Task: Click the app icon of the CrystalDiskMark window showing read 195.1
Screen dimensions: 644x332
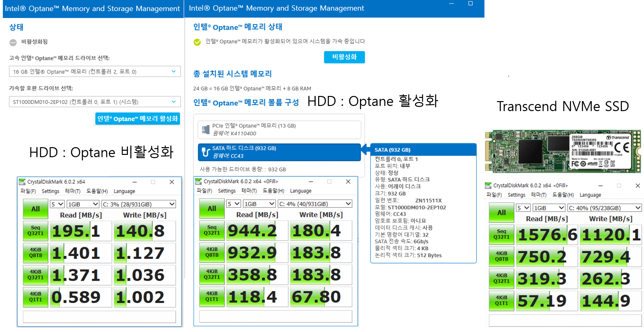Action: [22, 182]
